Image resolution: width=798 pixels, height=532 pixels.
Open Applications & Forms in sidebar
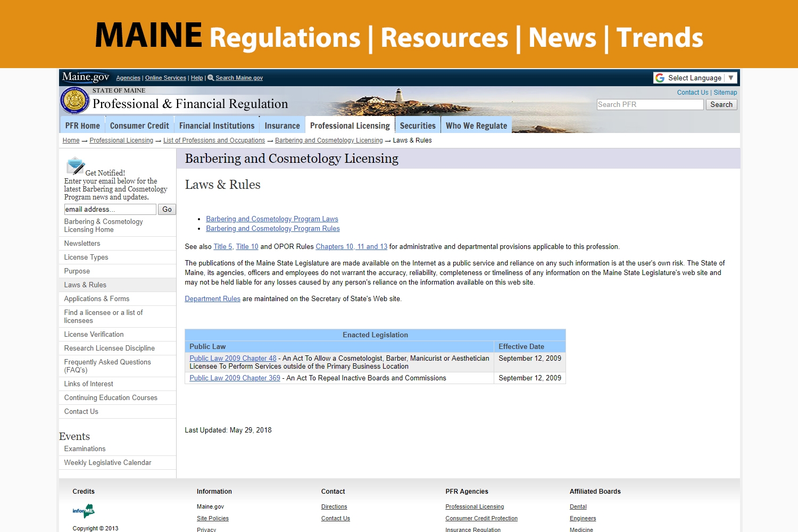(x=118, y=298)
